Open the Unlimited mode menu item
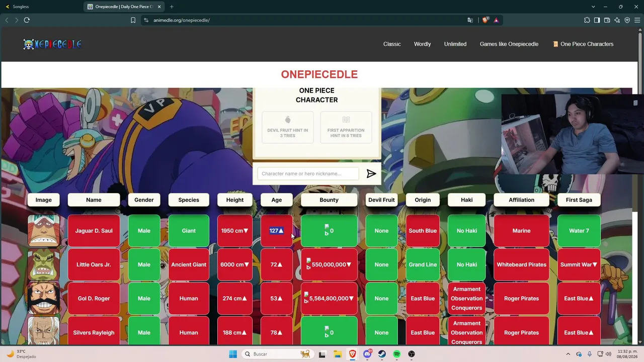 coord(455,44)
